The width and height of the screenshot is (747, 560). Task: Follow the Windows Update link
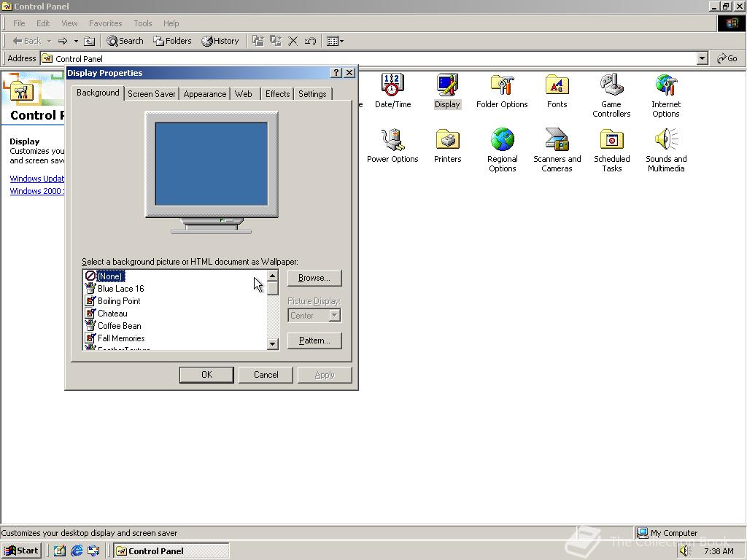tap(36, 179)
